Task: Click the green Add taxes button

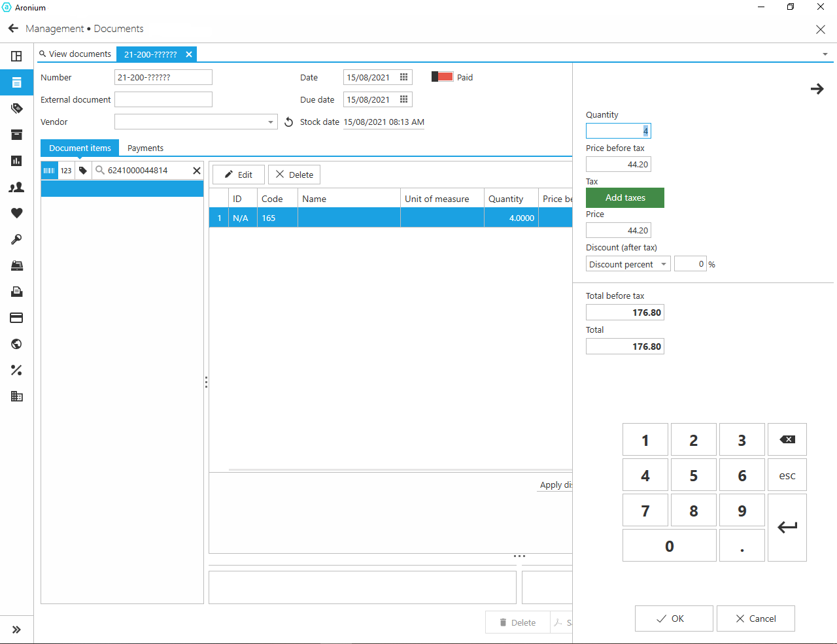Action: (624, 197)
